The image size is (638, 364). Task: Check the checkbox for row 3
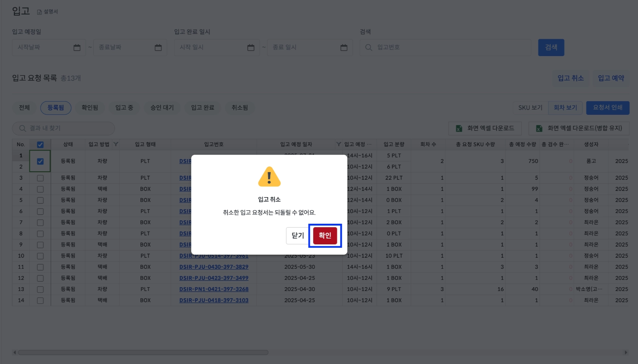[40, 178]
